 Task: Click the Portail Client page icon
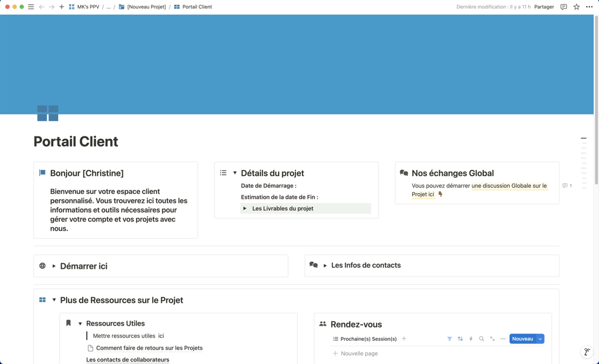click(x=48, y=113)
